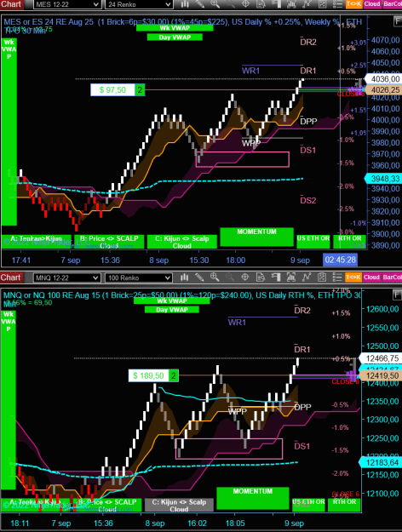This screenshot has height=532, width=402.
Task: Select the drawing pencil tool in MNQ toolbar
Action: pos(199,277)
